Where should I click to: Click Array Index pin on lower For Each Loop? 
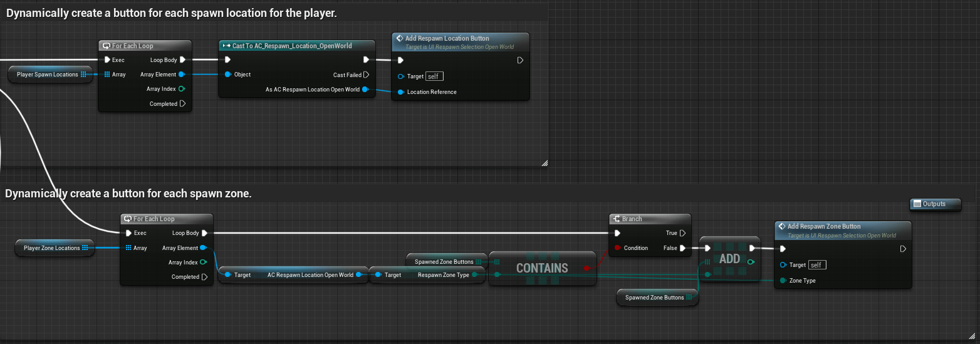pos(203,263)
